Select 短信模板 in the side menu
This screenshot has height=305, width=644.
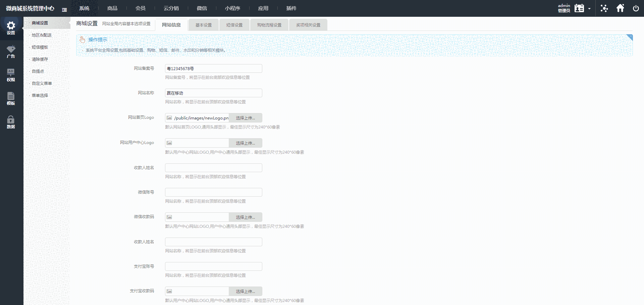coord(47,47)
